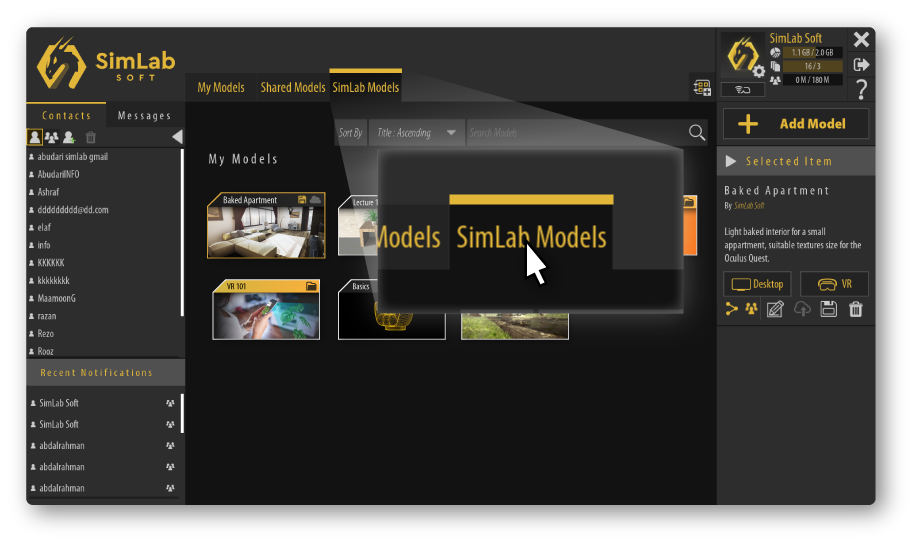This screenshot has height=545, width=916.
Task: Select contact Rezo
Action: click(46, 334)
